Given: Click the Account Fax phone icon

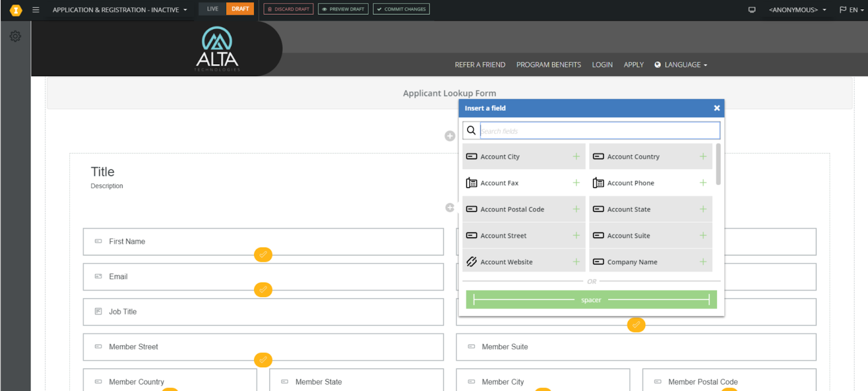Looking at the screenshot, I should tap(471, 183).
